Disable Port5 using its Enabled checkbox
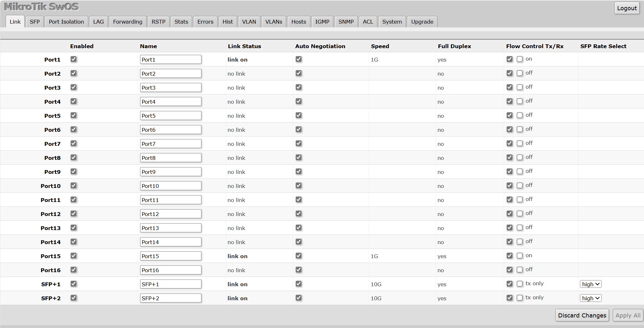This screenshot has width=644, height=328. coord(74,115)
